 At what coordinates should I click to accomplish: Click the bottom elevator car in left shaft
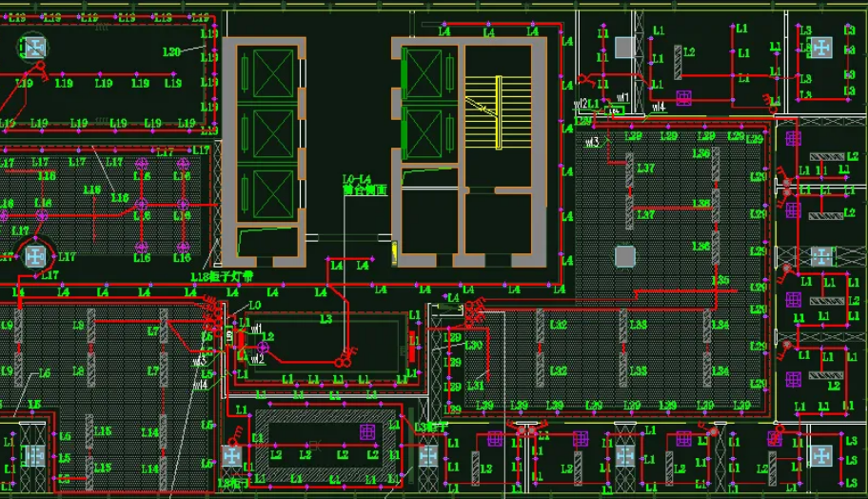click(272, 190)
